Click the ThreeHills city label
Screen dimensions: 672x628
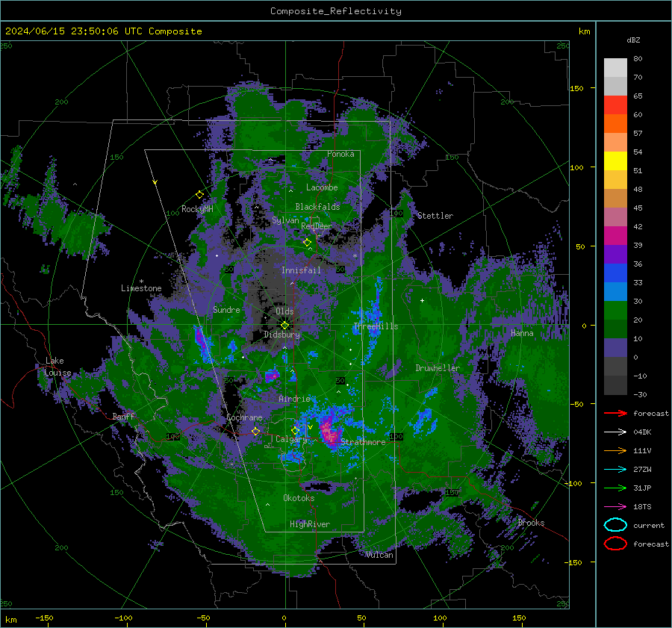[x=376, y=326]
